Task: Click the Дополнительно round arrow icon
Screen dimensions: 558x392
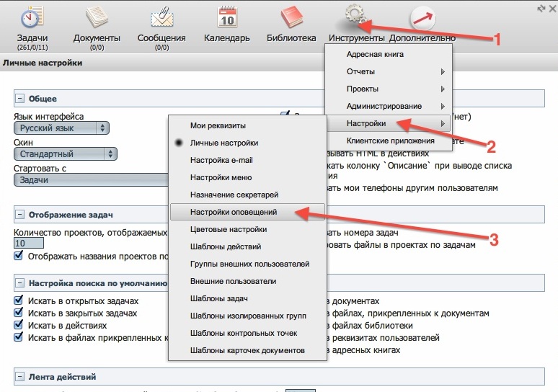Action: 422,19
